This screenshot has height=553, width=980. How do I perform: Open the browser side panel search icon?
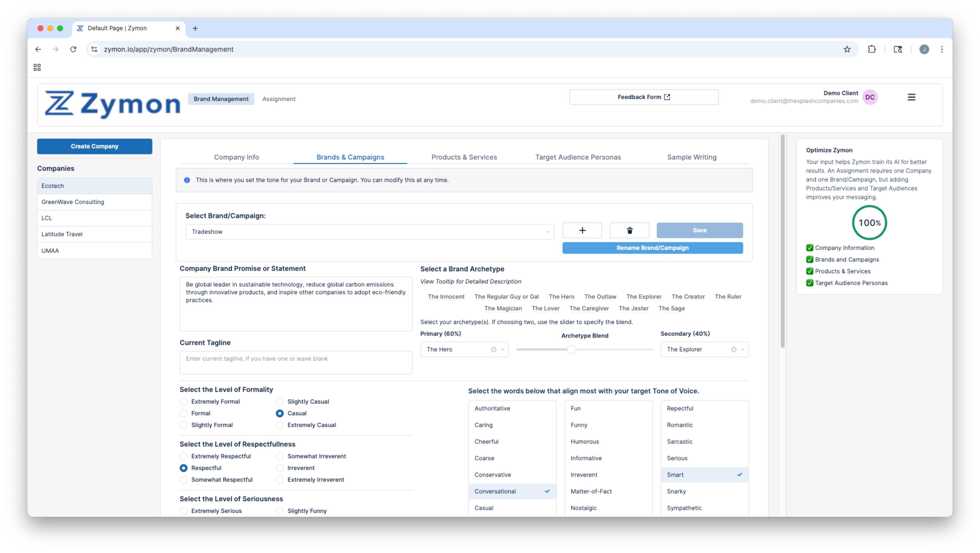point(898,49)
